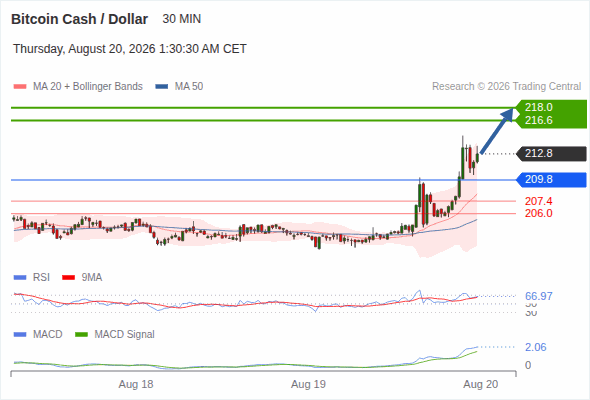Screen dimensions: 590x400
Task: Click the 2.06 MACD value
Action: pyautogui.click(x=536, y=347)
